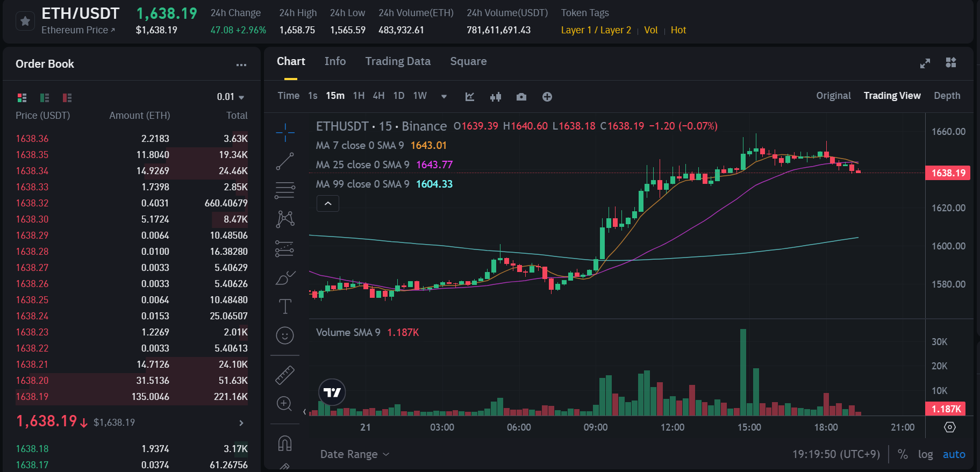Open chart settings hexagon gear icon
Viewport: 980px width, 472px height.
point(950,427)
